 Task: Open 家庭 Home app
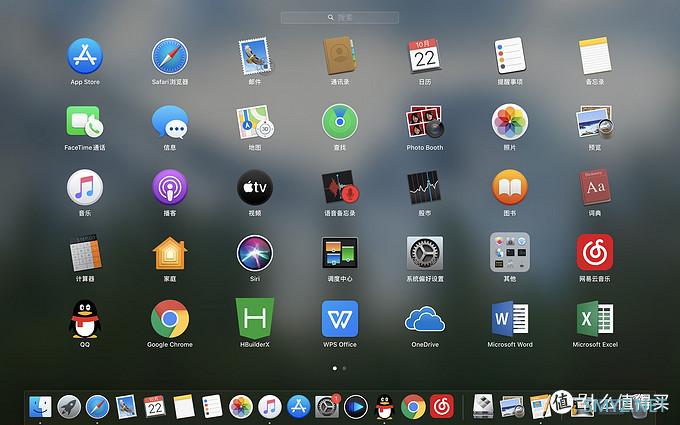[x=170, y=253]
